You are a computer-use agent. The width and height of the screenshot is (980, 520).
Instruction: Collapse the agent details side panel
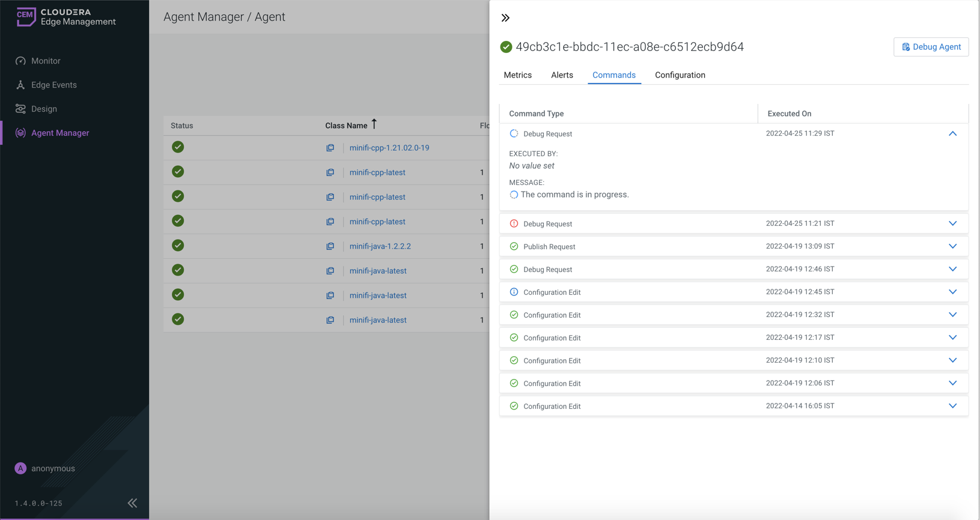(x=505, y=18)
